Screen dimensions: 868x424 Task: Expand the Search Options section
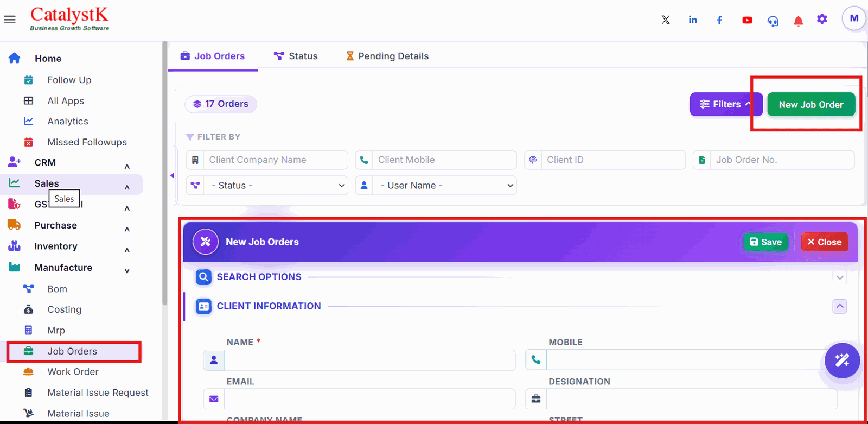tap(840, 277)
